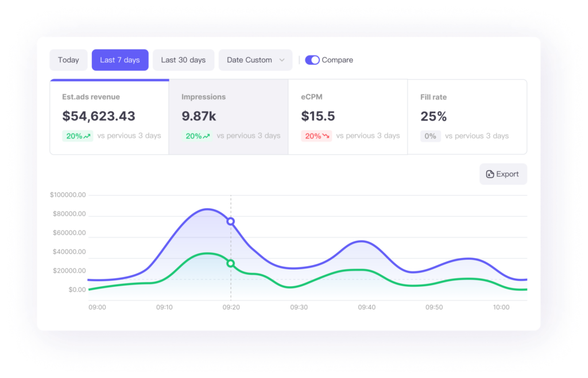This screenshot has width=588, height=378.
Task: Select the Est.ads revenue tab
Action: pyautogui.click(x=109, y=117)
